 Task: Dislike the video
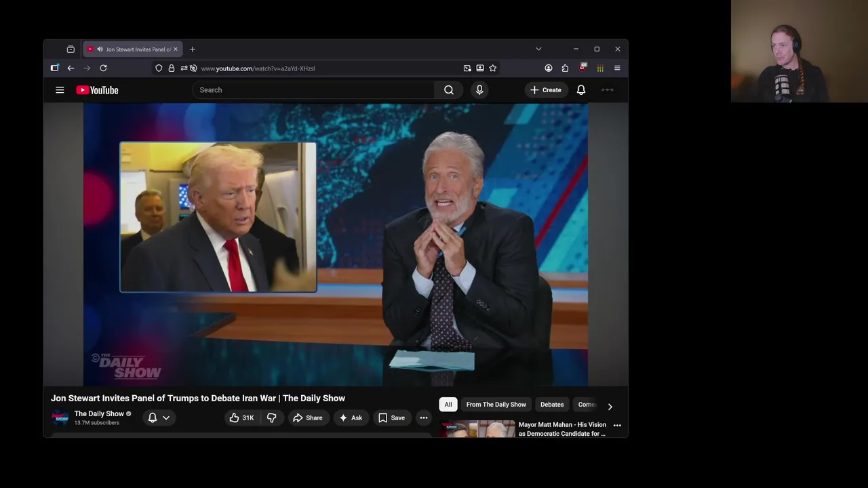pos(271,418)
